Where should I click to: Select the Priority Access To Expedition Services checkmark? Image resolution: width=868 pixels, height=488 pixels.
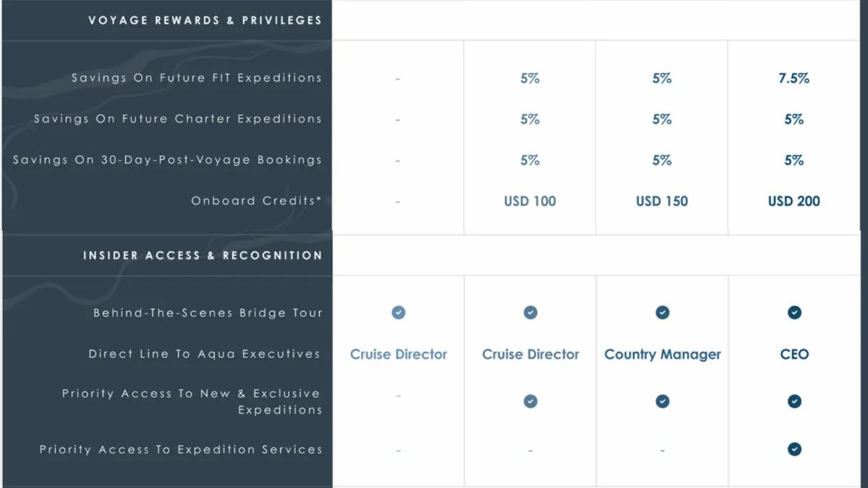tap(794, 449)
